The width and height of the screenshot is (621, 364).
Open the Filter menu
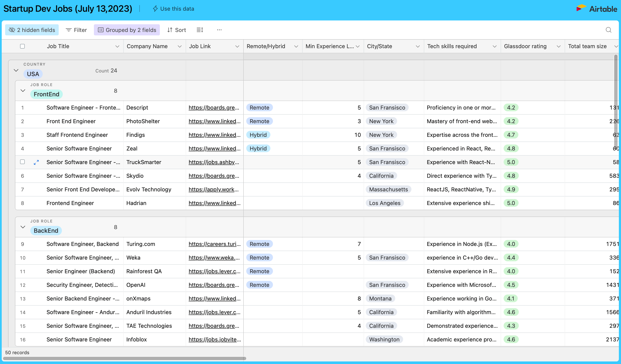point(76,30)
